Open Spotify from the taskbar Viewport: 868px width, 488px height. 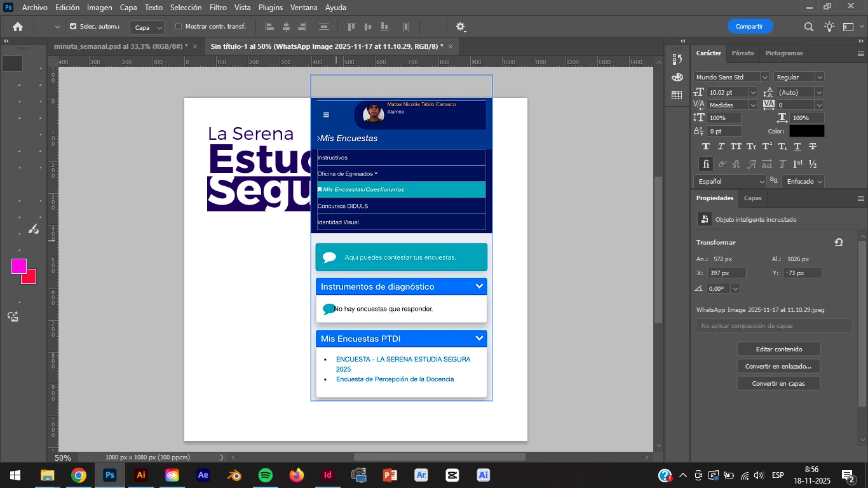266,475
